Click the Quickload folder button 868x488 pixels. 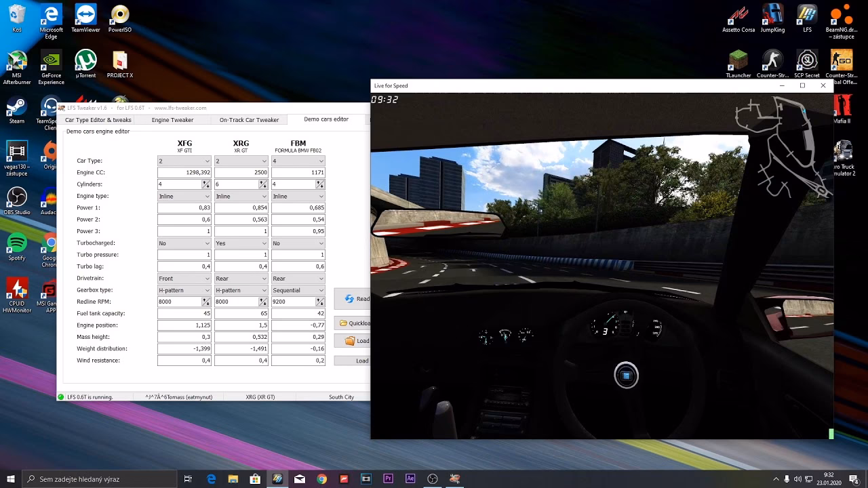(x=354, y=323)
